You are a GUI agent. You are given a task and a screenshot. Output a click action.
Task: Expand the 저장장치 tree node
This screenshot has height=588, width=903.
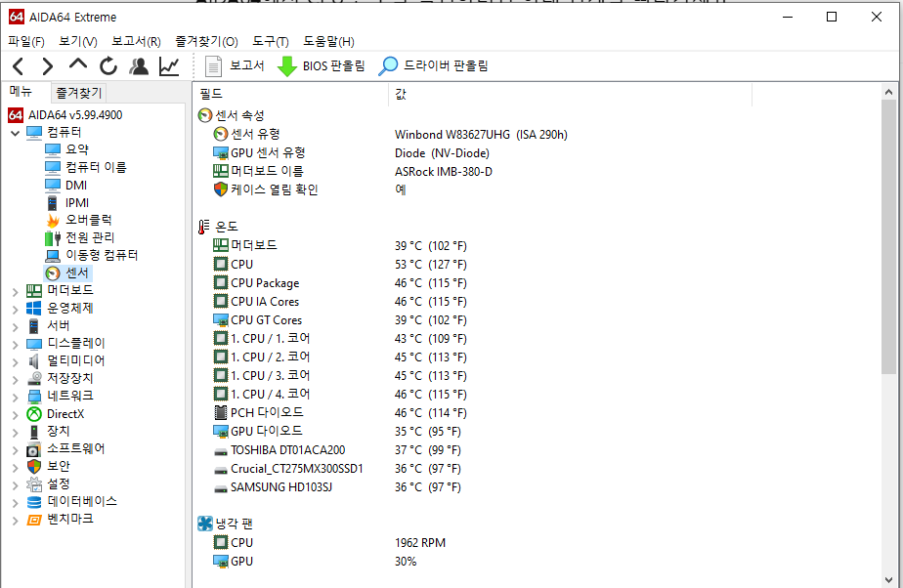coord(15,380)
